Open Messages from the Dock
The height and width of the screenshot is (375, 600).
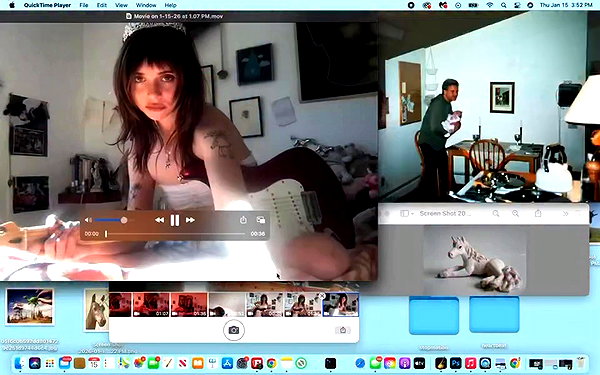pyautogui.click(x=375, y=363)
